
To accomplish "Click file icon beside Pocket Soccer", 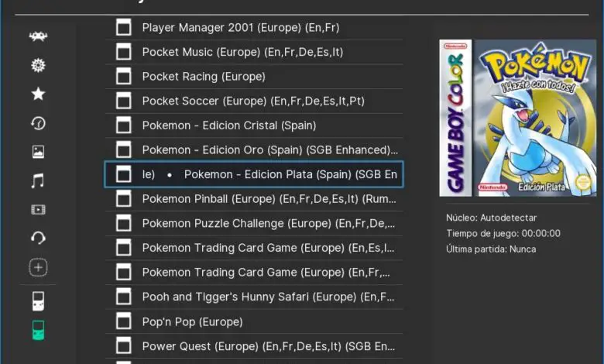I will (x=124, y=101).
